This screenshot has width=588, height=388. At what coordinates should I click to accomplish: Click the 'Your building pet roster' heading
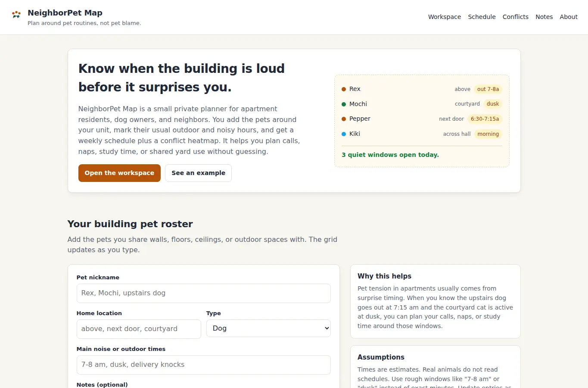130,224
